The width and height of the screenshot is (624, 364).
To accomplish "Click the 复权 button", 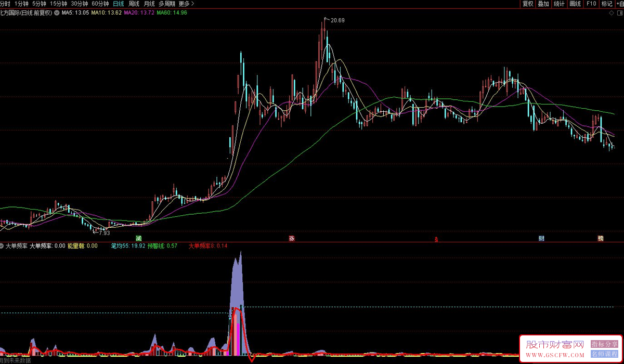I will tap(528, 4).
